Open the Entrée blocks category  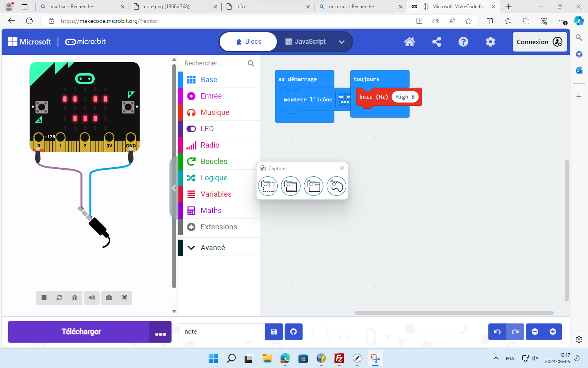219,96
